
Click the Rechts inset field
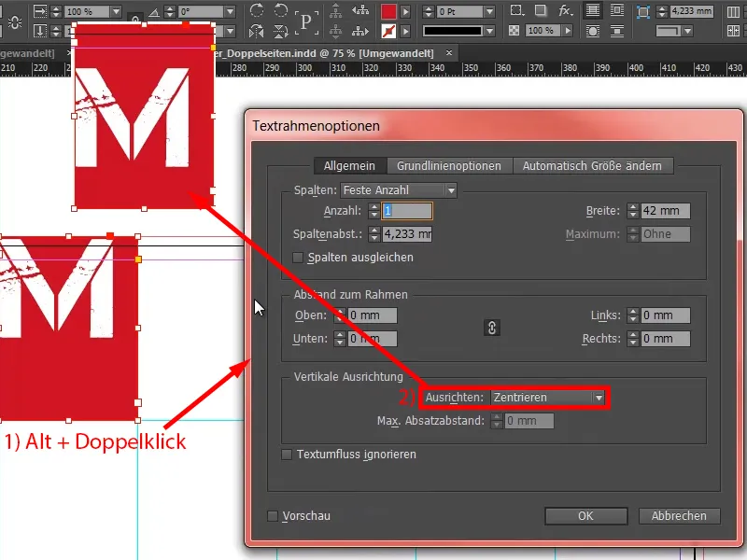tap(665, 339)
